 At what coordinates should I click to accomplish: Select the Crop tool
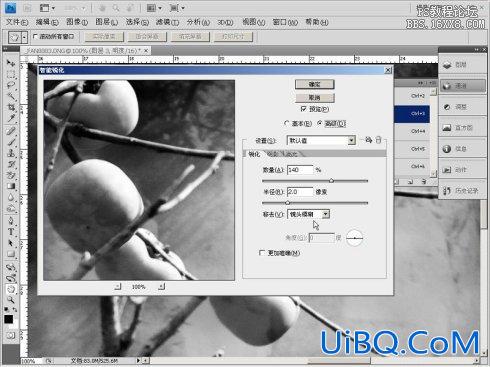tap(11, 107)
